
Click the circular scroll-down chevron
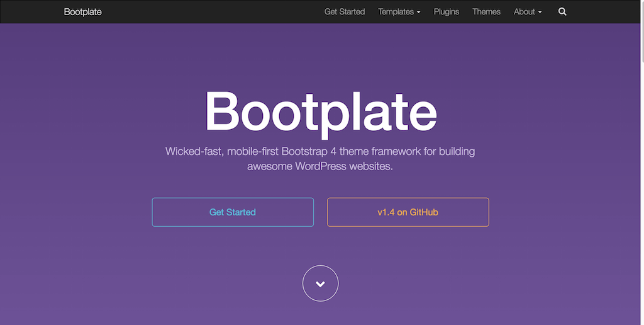point(320,283)
